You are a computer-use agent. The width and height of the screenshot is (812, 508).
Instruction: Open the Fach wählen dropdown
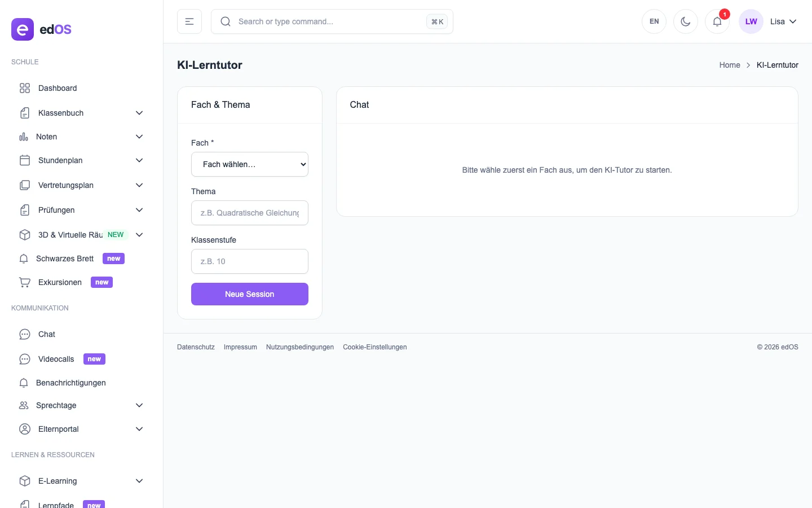click(250, 164)
